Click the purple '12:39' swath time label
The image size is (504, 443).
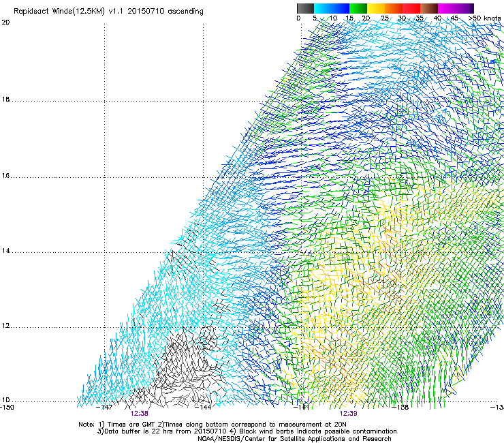coord(349,414)
